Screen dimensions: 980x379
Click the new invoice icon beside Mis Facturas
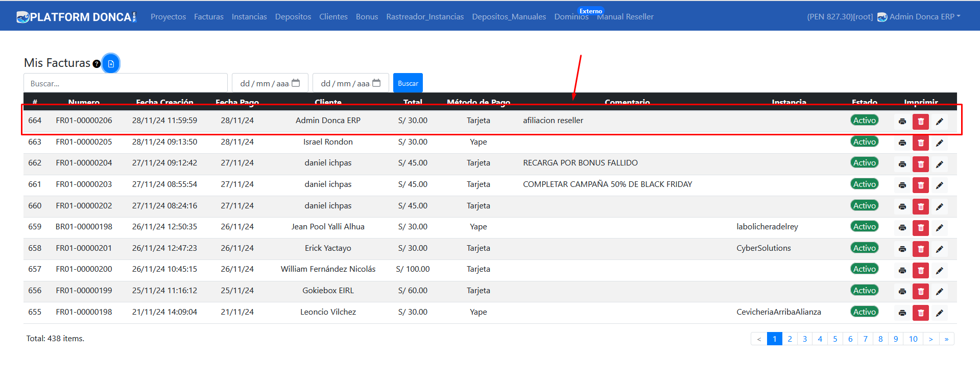(111, 64)
